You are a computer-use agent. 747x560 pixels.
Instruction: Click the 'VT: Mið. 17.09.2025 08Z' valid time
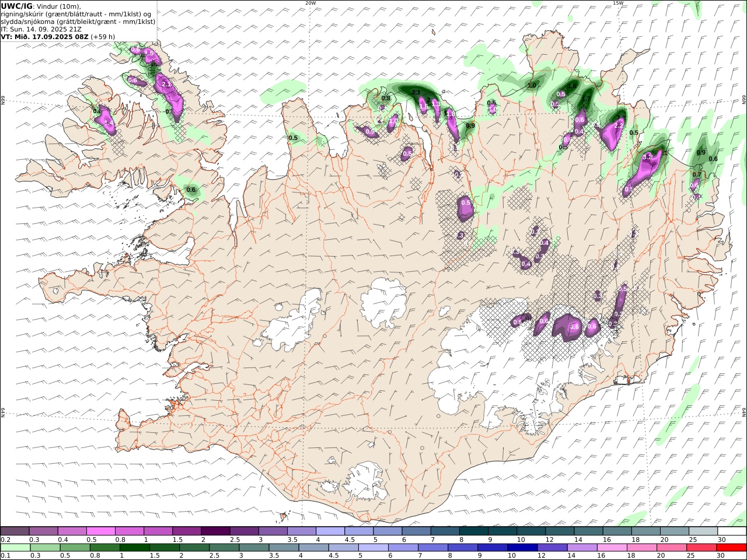[x=44, y=36]
